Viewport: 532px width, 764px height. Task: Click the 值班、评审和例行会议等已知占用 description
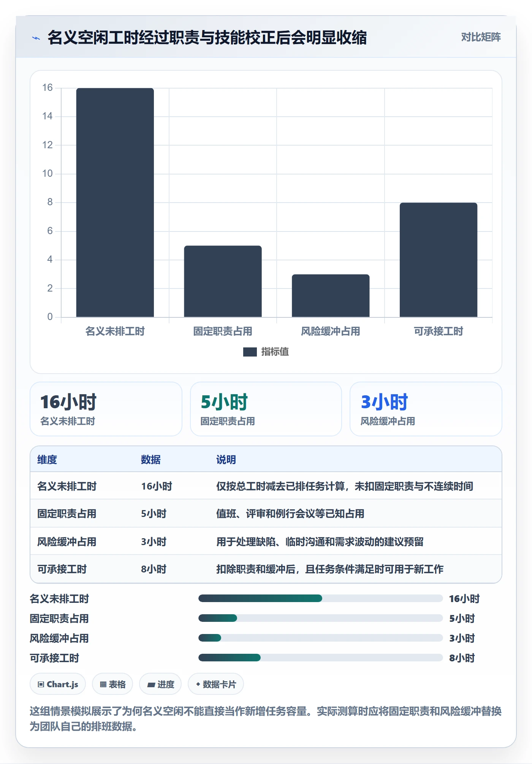(290, 514)
